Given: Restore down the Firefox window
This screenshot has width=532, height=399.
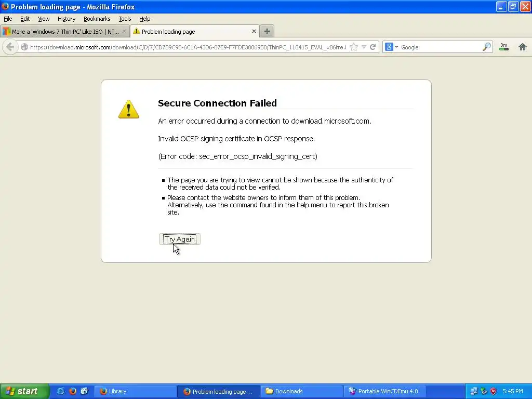Looking at the screenshot, I should coord(513,6).
